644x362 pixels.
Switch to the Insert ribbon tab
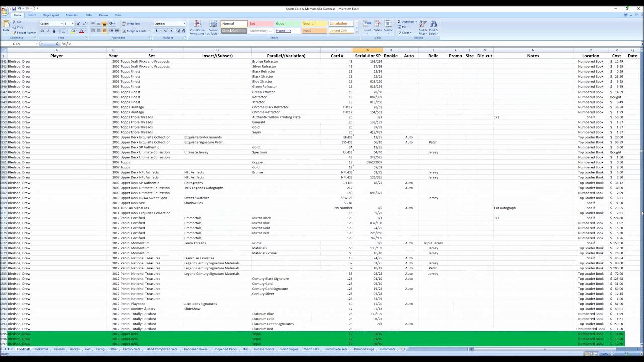[x=32, y=15]
